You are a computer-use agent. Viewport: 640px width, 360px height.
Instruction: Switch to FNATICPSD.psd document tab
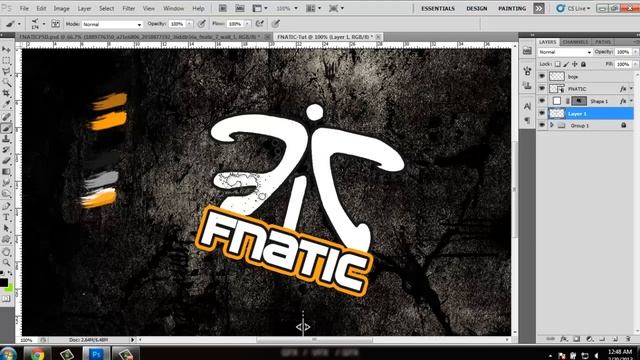pyautogui.click(x=141, y=37)
